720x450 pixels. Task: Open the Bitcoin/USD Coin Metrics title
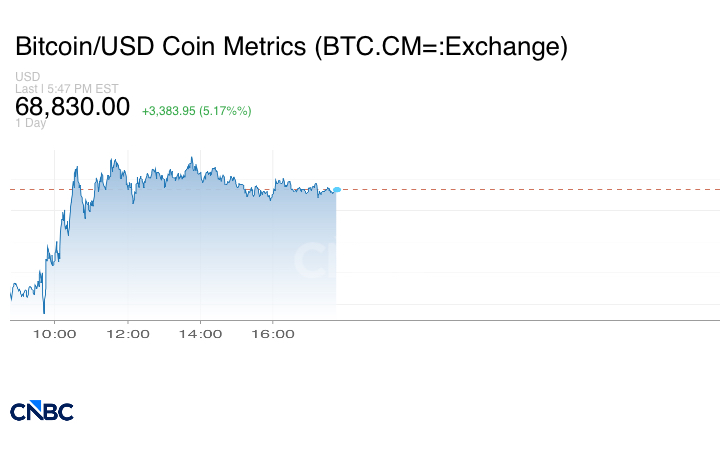click(291, 47)
